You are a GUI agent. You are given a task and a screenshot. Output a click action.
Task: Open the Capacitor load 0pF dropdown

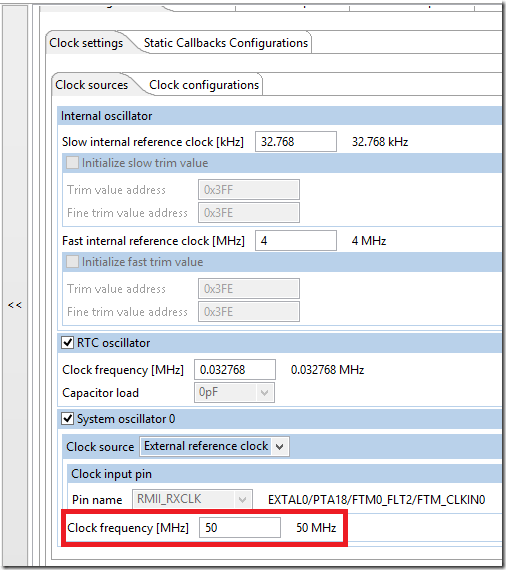[234, 392]
